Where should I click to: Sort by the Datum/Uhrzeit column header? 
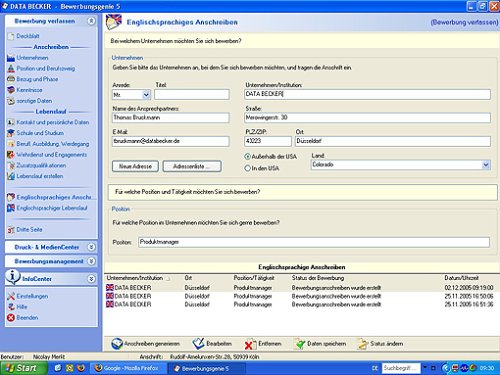[x=461, y=278]
